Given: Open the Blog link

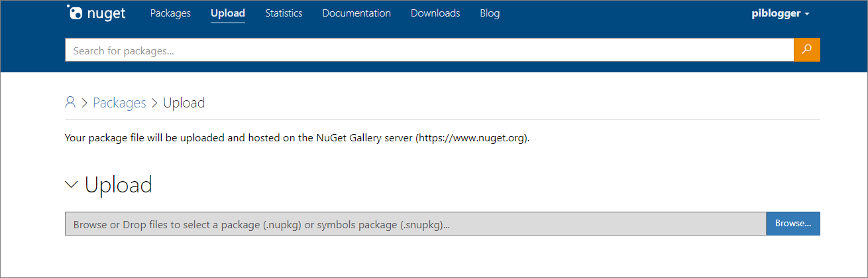Looking at the screenshot, I should click(x=490, y=13).
